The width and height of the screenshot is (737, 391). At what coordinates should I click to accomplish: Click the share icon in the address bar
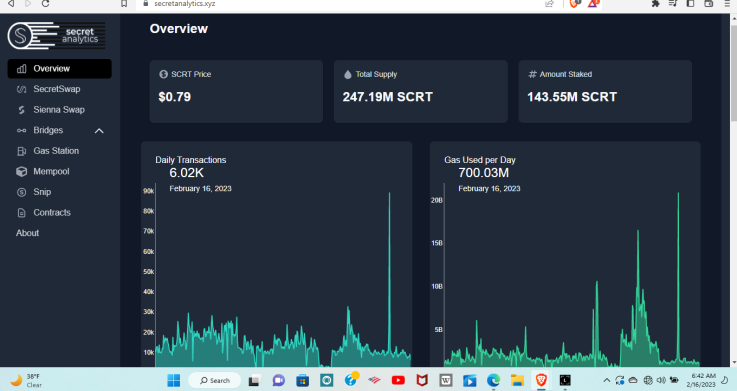(549, 4)
